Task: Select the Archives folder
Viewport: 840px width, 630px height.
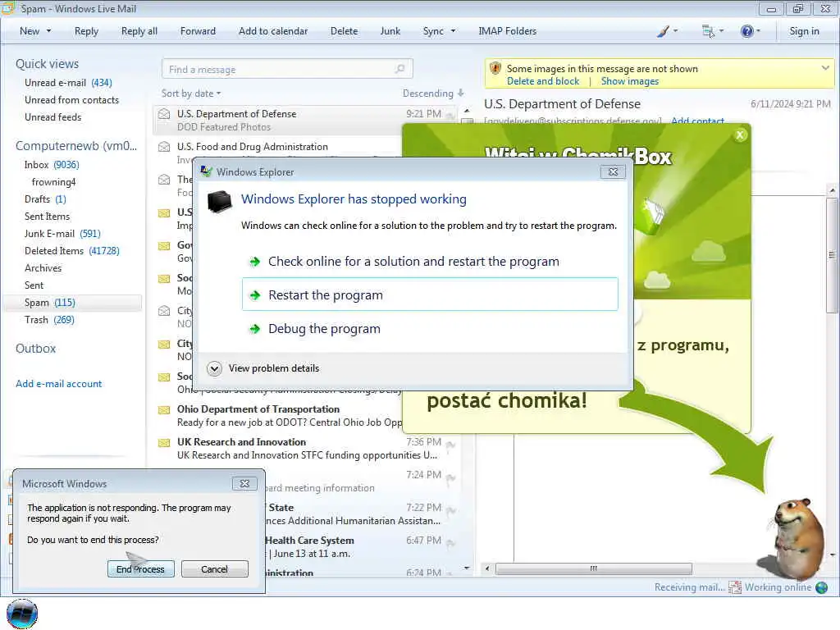Action: tap(43, 268)
